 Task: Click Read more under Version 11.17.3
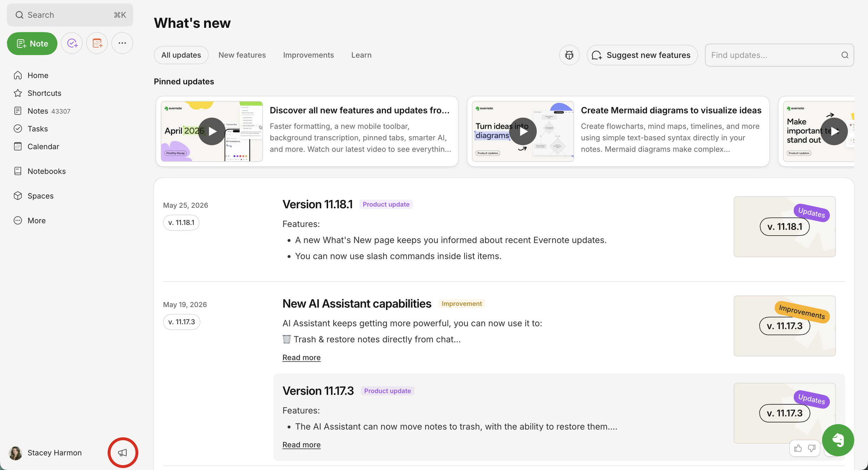(301, 444)
